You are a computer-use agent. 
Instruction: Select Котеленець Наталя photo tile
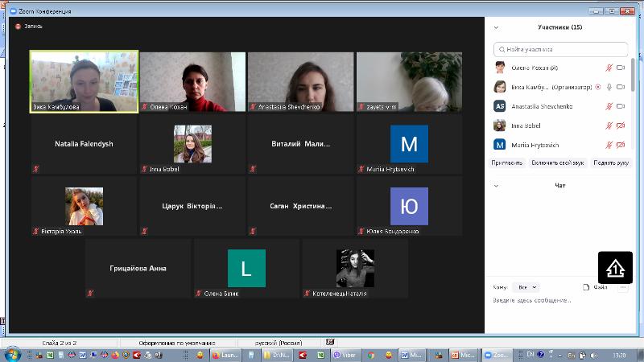tap(355, 269)
